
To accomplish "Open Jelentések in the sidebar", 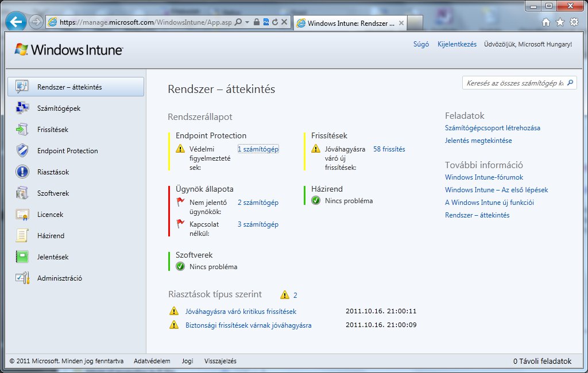I will point(76,257).
